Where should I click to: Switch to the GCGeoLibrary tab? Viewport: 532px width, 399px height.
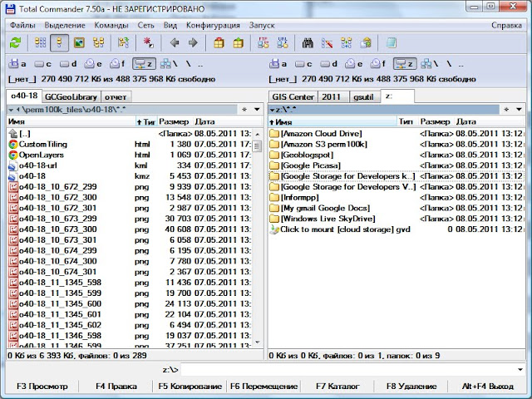point(71,97)
